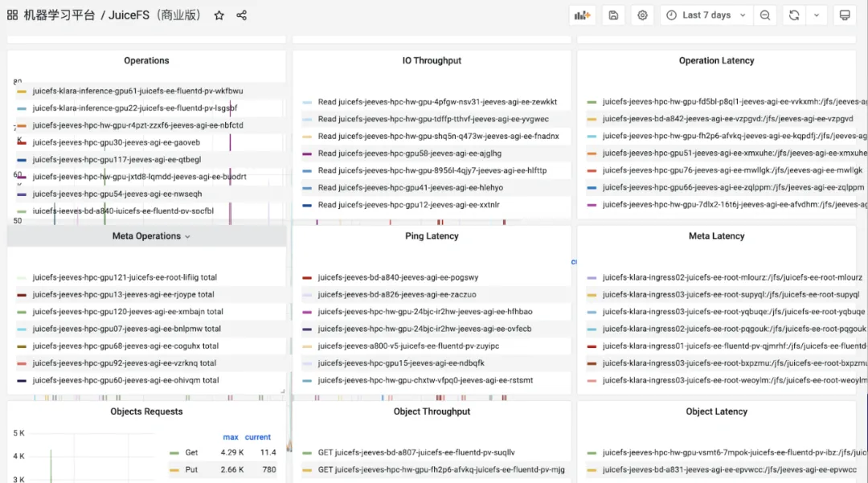The height and width of the screenshot is (483, 868).
Task: Open the Objects Requests panel title
Action: pyautogui.click(x=147, y=411)
